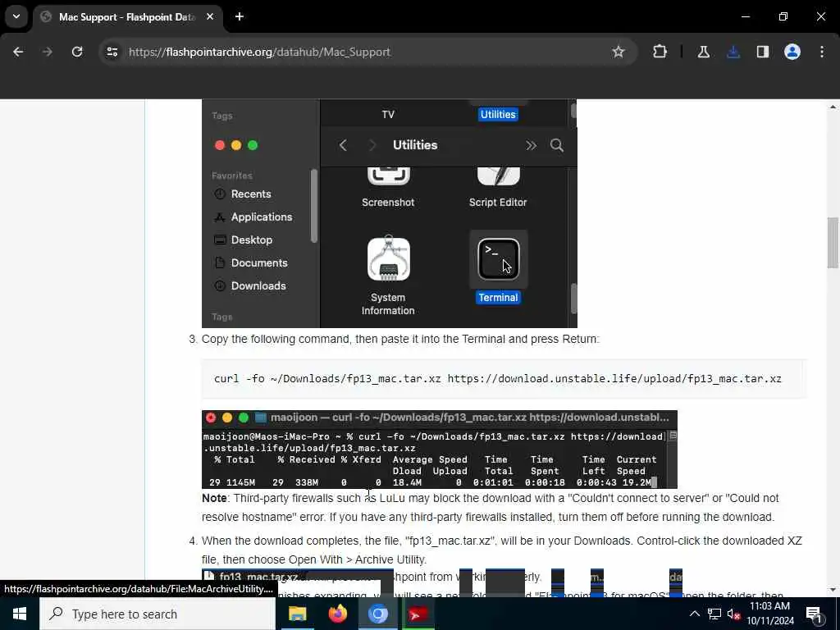Image resolution: width=840 pixels, height=630 pixels.
Task: Open File Explorer from the taskbar
Action: coord(297,614)
